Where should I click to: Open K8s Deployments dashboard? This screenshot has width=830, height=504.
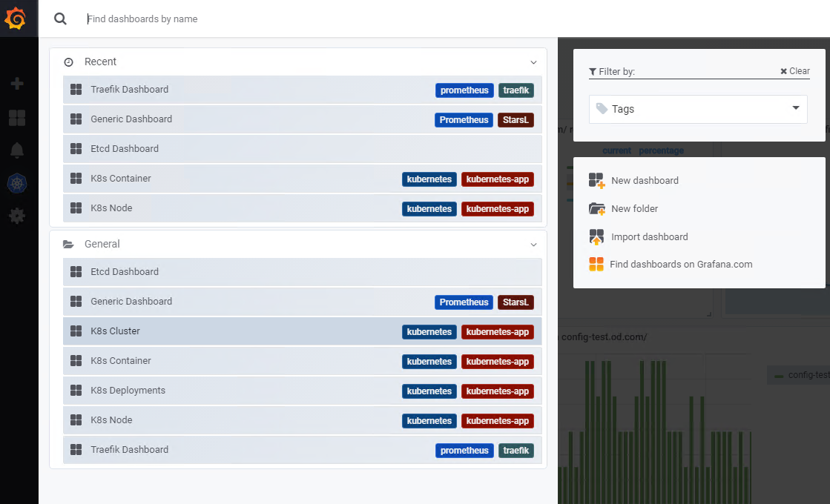128,391
